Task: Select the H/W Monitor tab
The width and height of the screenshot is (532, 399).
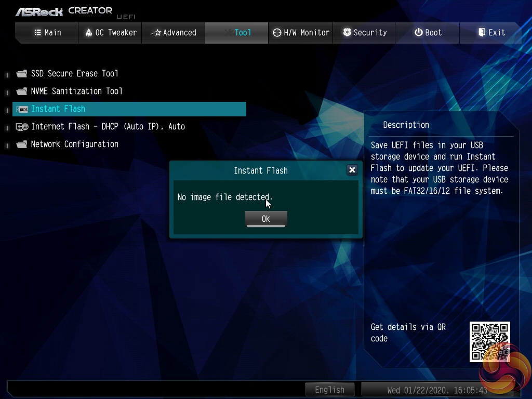Action: coord(301,33)
